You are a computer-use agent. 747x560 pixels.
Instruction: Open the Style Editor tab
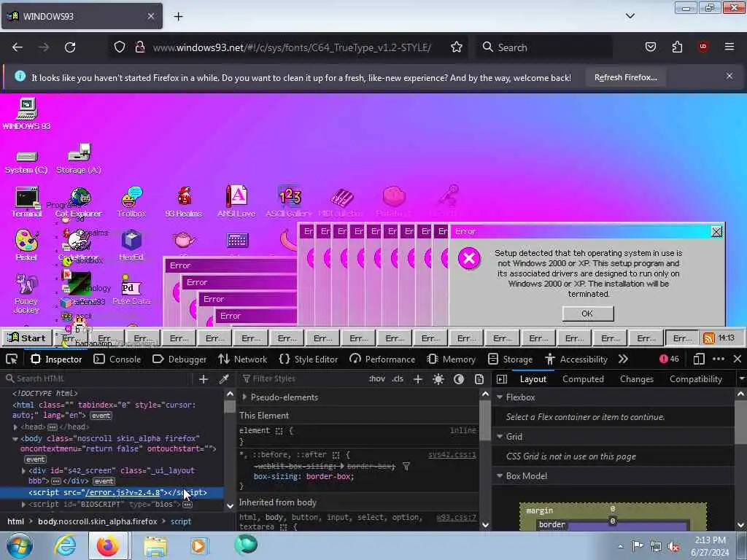point(309,359)
